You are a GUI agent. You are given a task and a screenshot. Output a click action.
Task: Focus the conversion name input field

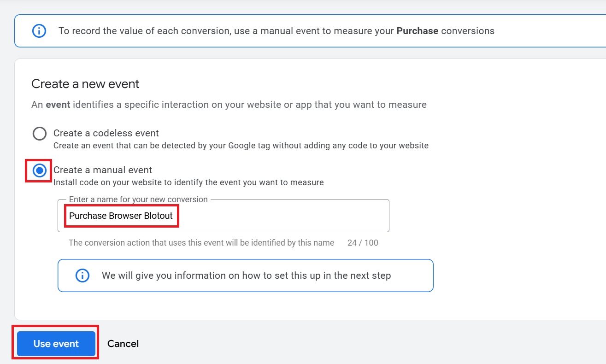[224, 216]
